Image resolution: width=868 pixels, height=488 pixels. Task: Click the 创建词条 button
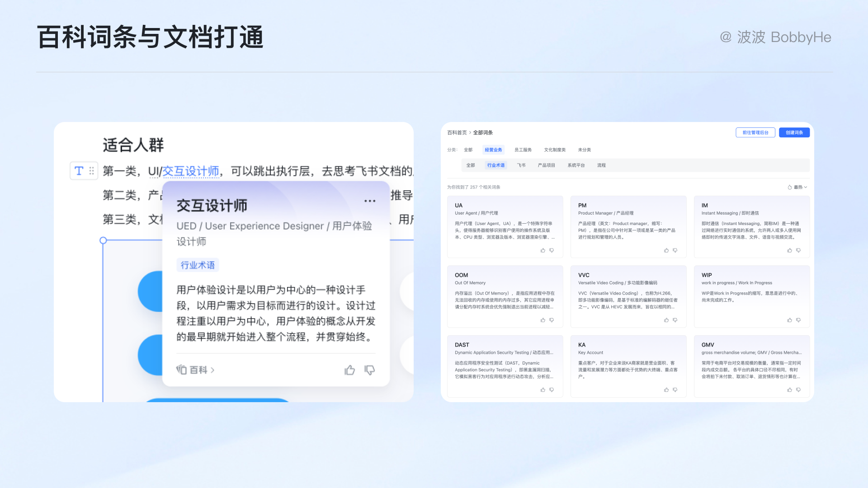tap(794, 132)
